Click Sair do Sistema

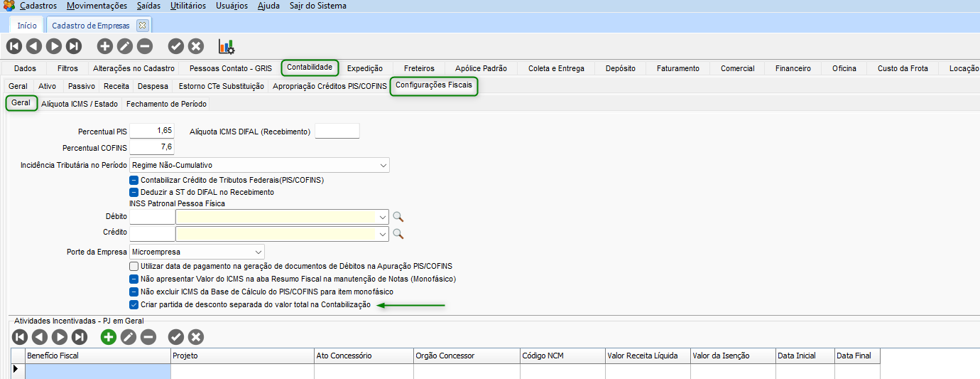click(x=318, y=6)
